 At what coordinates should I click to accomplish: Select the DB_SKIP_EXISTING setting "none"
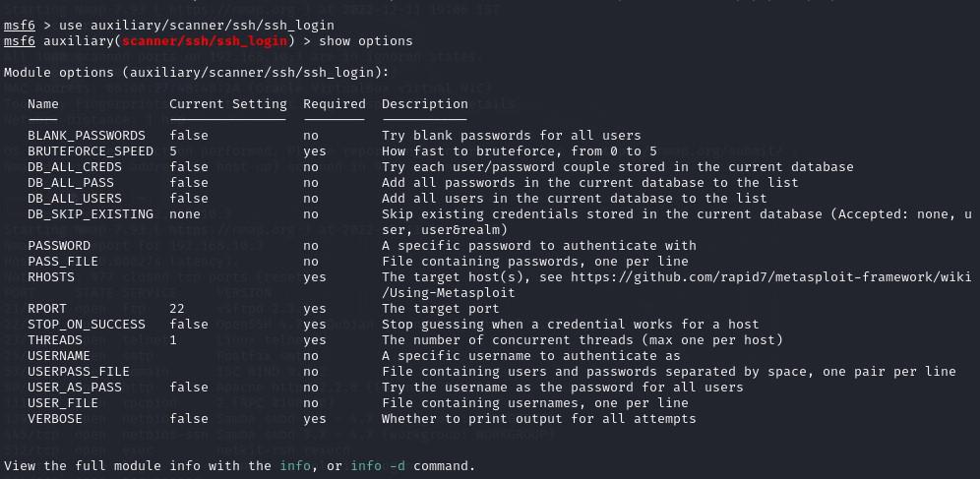tap(185, 214)
